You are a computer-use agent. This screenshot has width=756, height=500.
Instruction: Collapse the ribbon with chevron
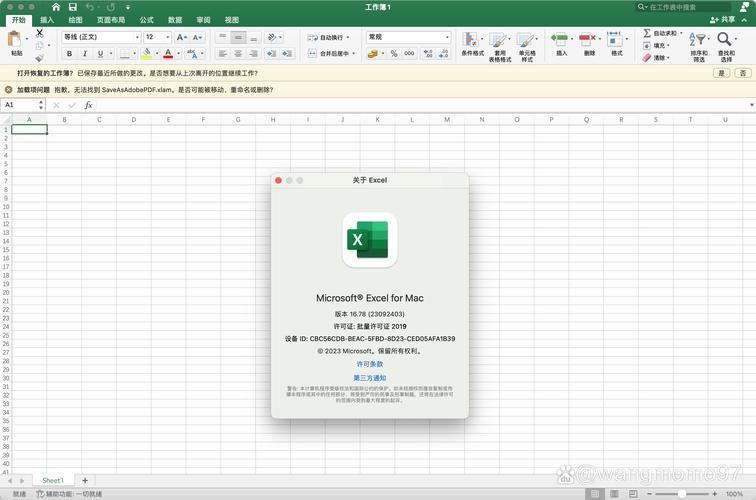click(744, 20)
